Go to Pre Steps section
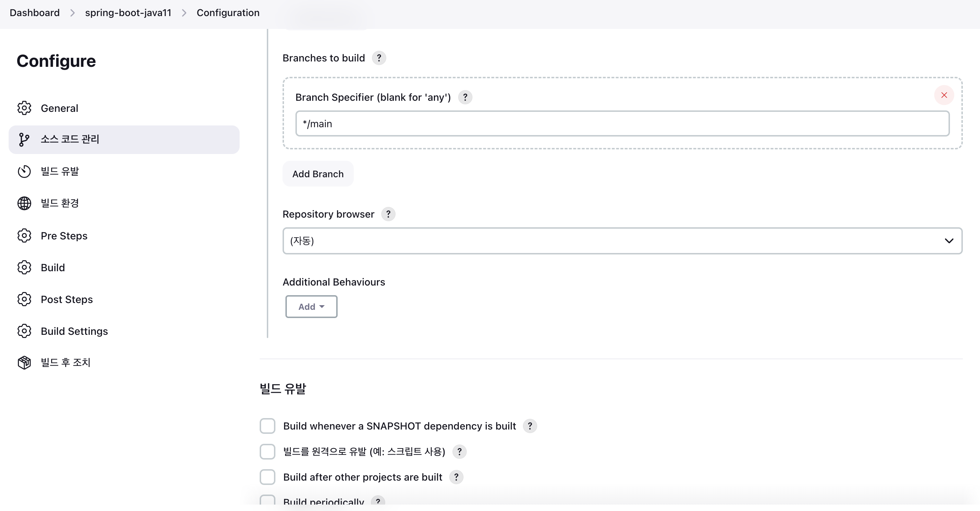This screenshot has height=511, width=980. click(x=64, y=236)
